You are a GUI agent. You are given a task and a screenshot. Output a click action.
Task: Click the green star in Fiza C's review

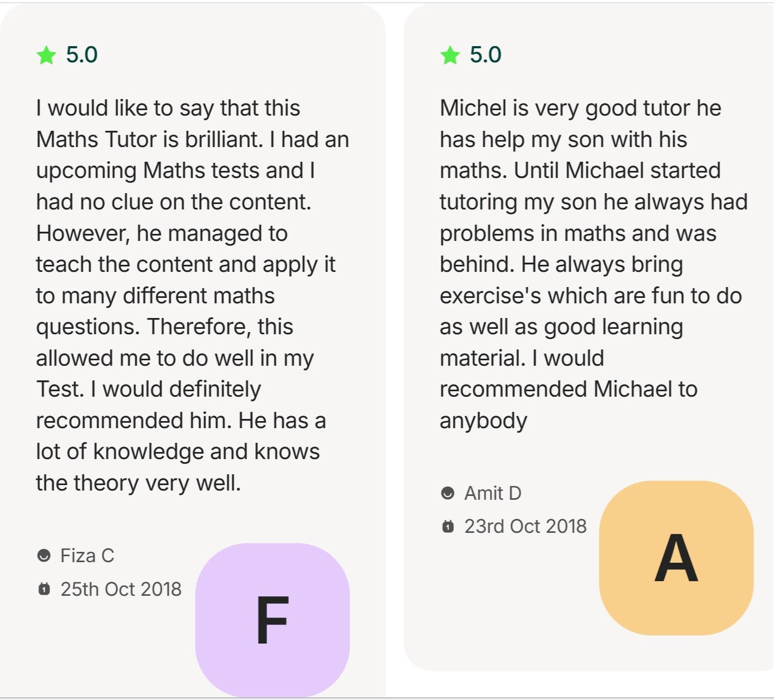pos(47,55)
